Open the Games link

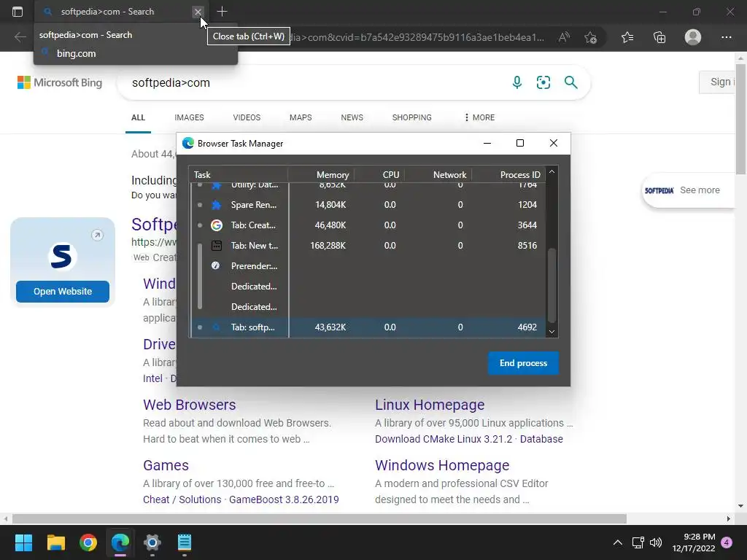pos(166,465)
